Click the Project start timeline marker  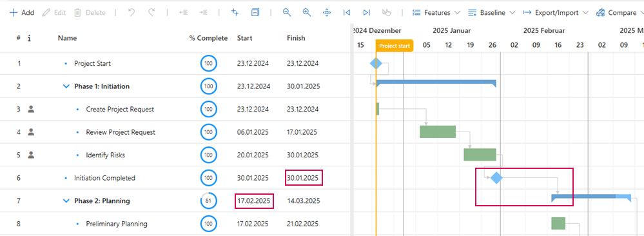395,46
